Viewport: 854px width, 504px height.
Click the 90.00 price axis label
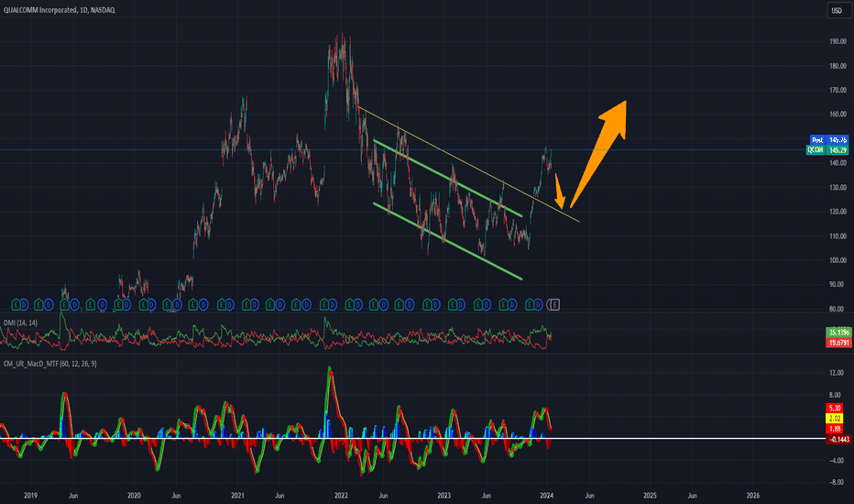point(838,284)
